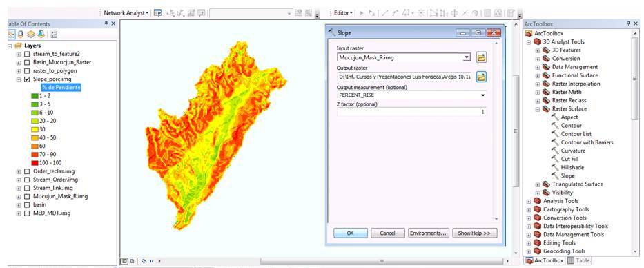Select the Hillshade tool in ArcToolbox
644x268 pixels.
click(572, 167)
